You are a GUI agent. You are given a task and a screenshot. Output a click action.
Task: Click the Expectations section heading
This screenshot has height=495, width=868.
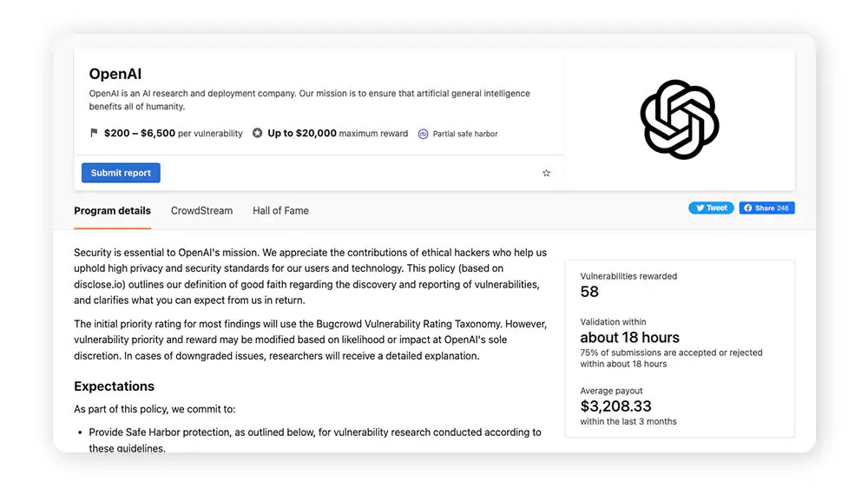(114, 386)
